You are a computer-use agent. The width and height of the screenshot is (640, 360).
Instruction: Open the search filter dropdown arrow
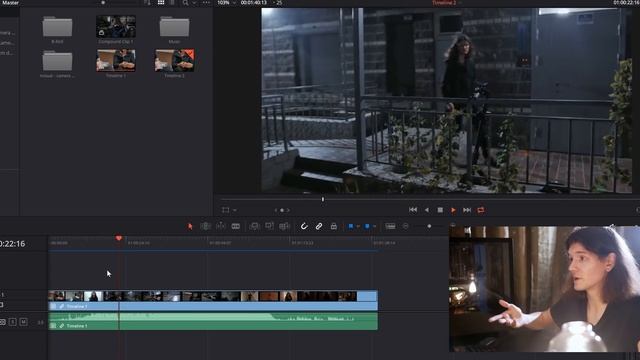(194, 3)
